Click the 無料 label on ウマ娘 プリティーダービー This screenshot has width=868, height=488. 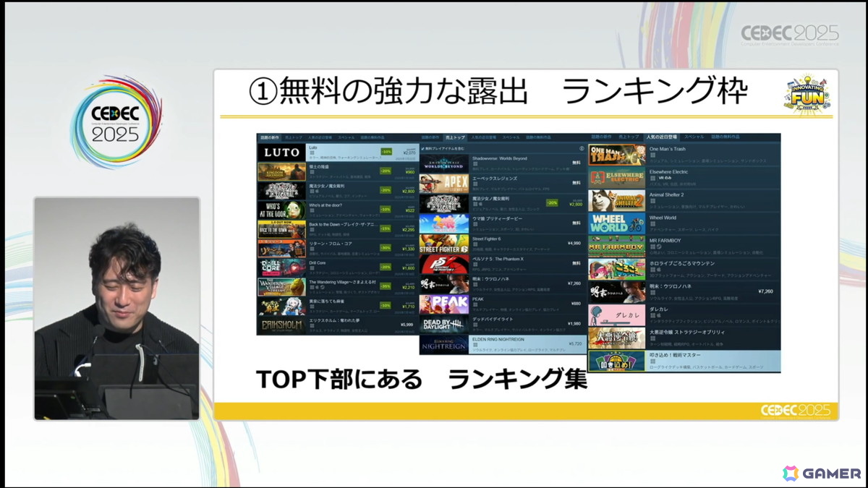(576, 223)
